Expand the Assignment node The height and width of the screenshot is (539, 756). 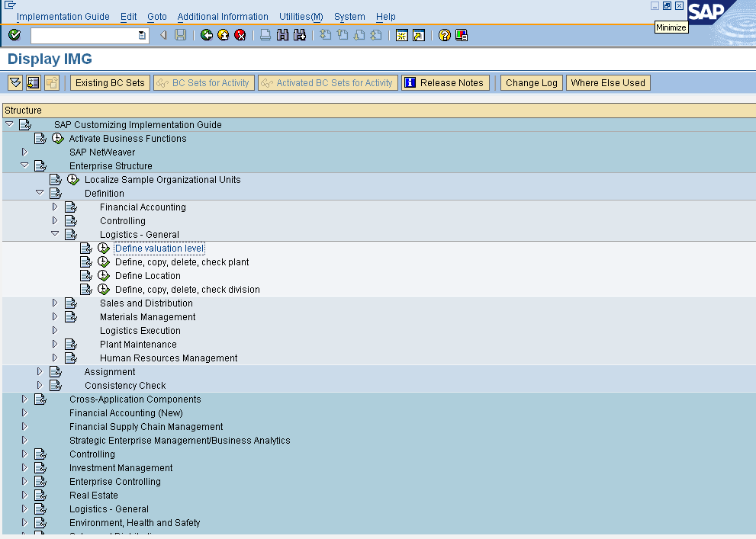tap(40, 371)
